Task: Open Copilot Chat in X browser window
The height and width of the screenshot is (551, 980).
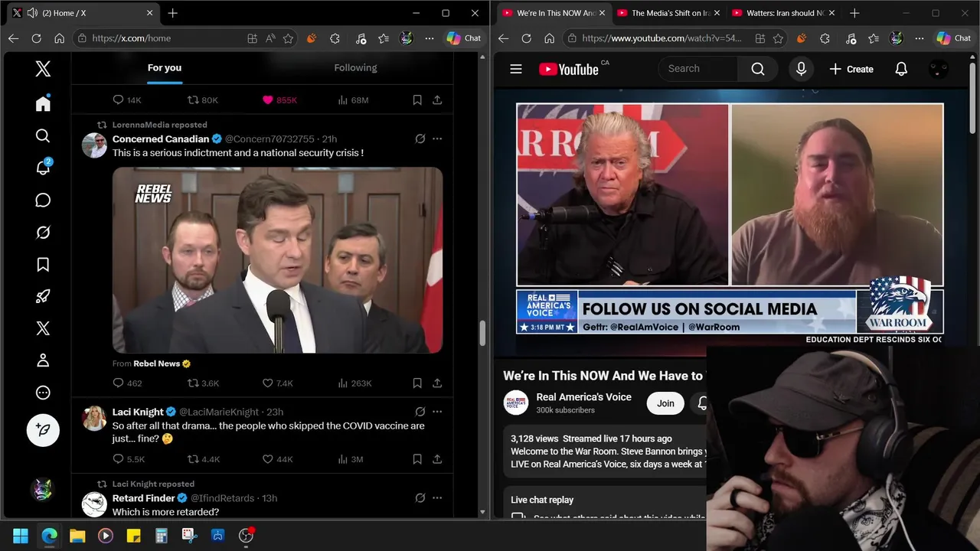Action: coord(464,38)
